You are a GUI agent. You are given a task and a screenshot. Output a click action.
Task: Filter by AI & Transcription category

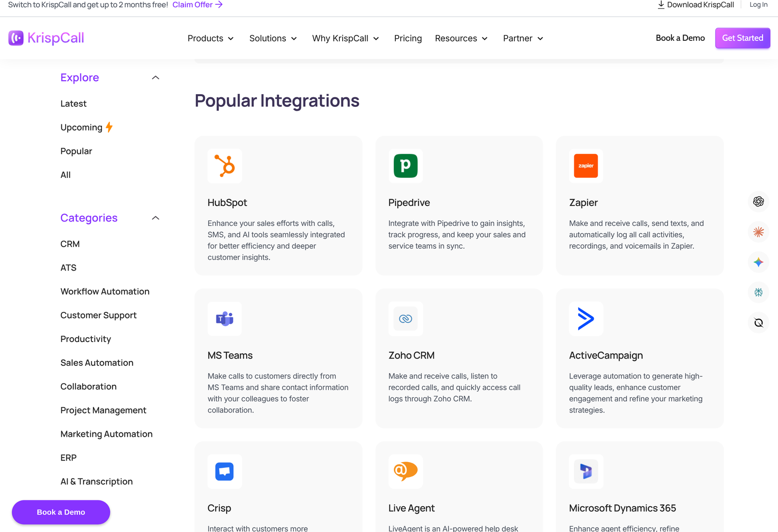pos(97,481)
